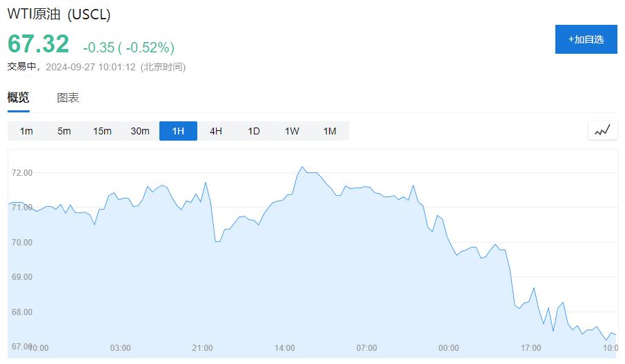Click the WTI原油 (USCL) title

tap(59, 14)
